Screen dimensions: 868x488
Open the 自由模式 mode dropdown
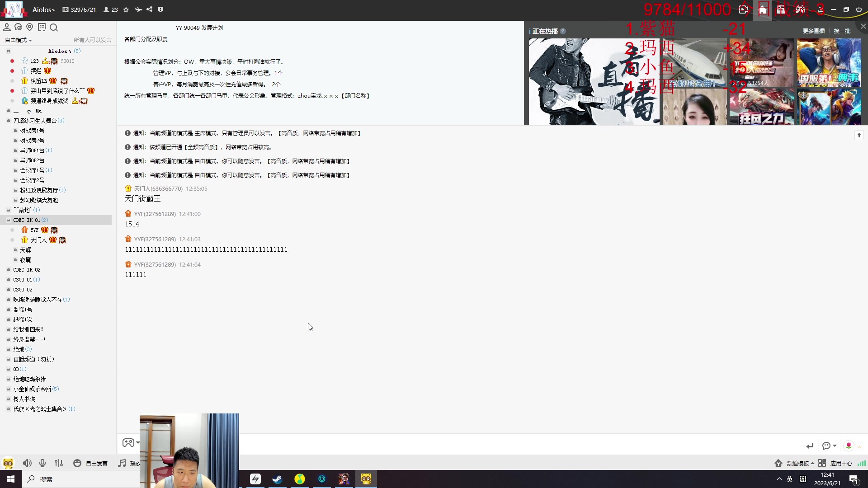[x=19, y=40]
